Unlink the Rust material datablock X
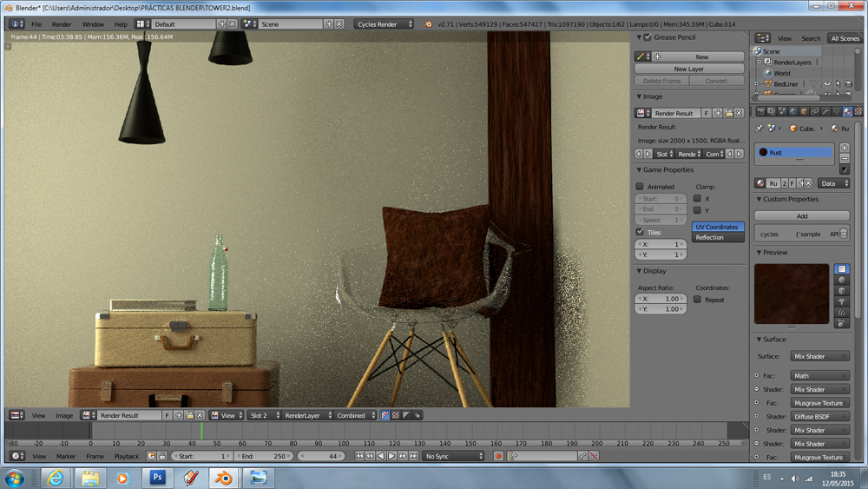868x489 pixels. point(808,183)
